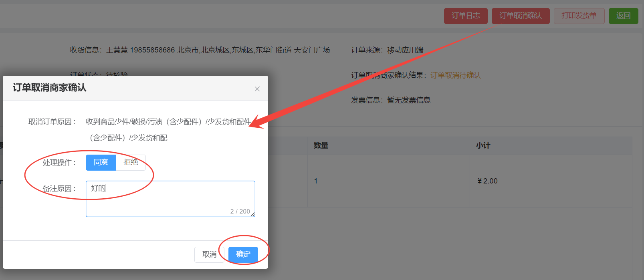Screen dimensions: 644x280
Task: Click the 打印发货单 button
Action: [x=579, y=16]
